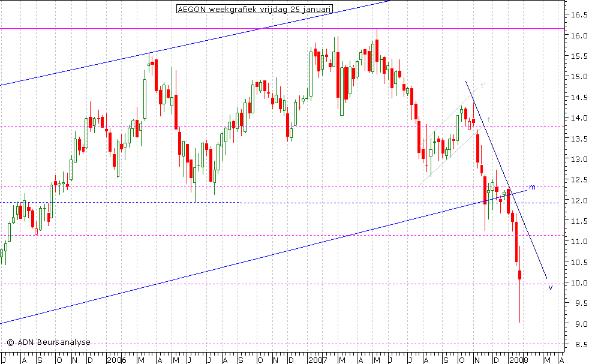Image resolution: width=589 pixels, height=364 pixels.
Task: Click the 13.0 price axis label
Action: click(x=579, y=160)
